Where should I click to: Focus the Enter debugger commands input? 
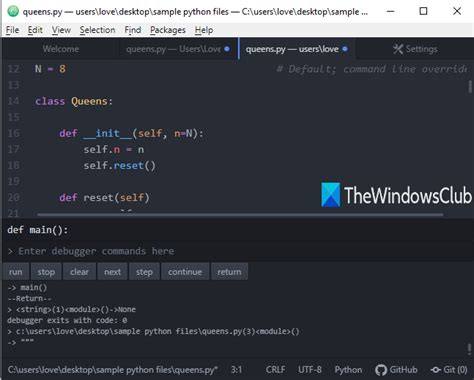pyautogui.click(x=237, y=251)
